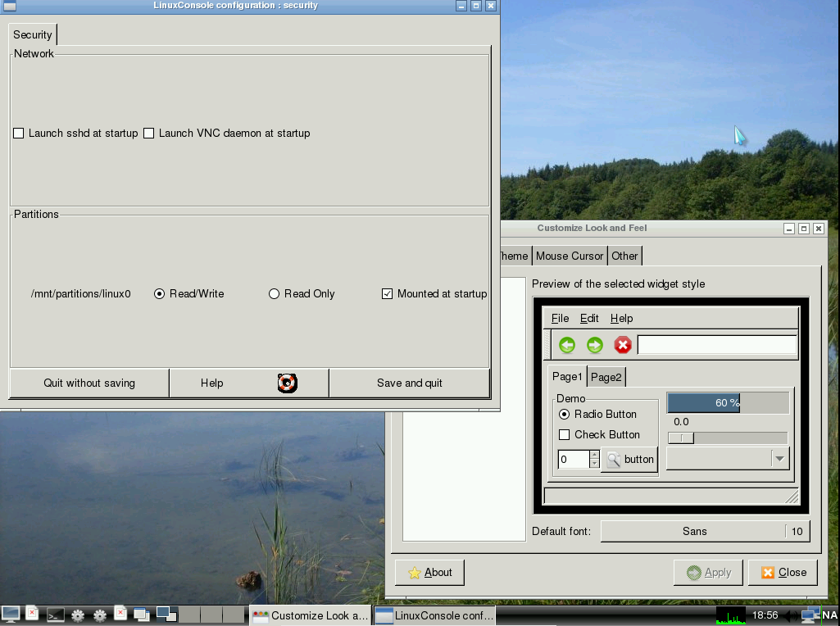840x626 pixels.
Task: Expand the empty combo box in the preview
Action: click(728, 459)
